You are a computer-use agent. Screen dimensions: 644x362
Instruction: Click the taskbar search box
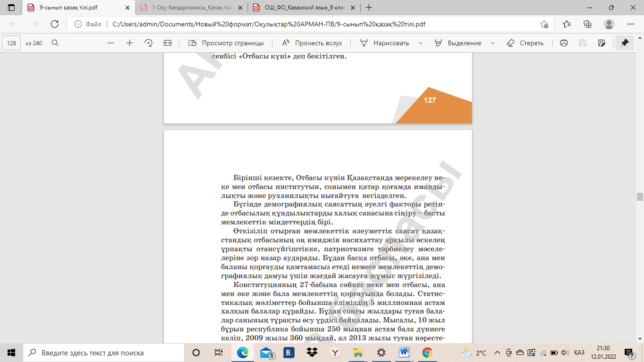point(104,353)
